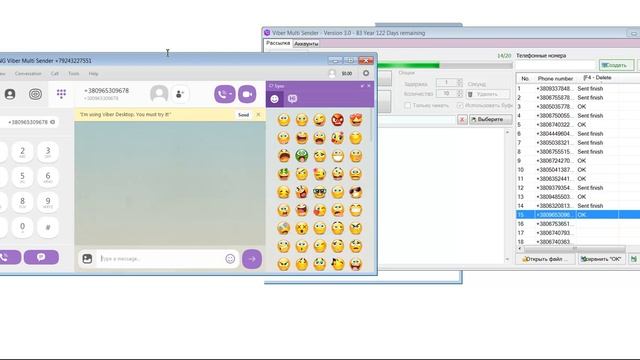
Task: Click the Выберите button
Action: coord(490,120)
